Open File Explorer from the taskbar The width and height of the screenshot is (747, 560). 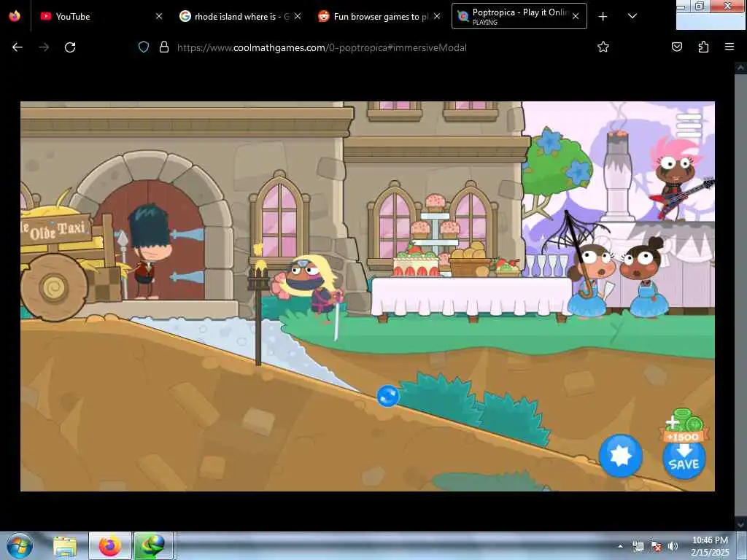pyautogui.click(x=65, y=546)
